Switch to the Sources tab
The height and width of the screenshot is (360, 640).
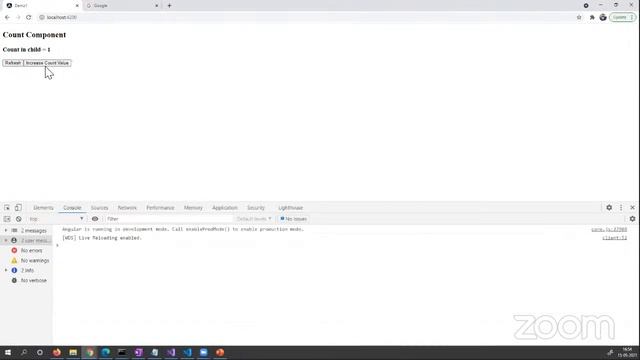pyautogui.click(x=100, y=208)
